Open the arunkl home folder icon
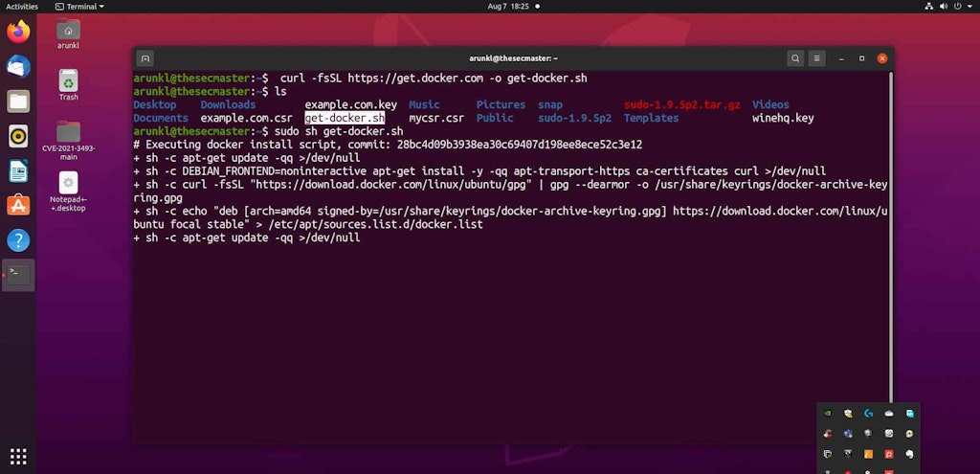This screenshot has height=474, width=980. (x=68, y=34)
